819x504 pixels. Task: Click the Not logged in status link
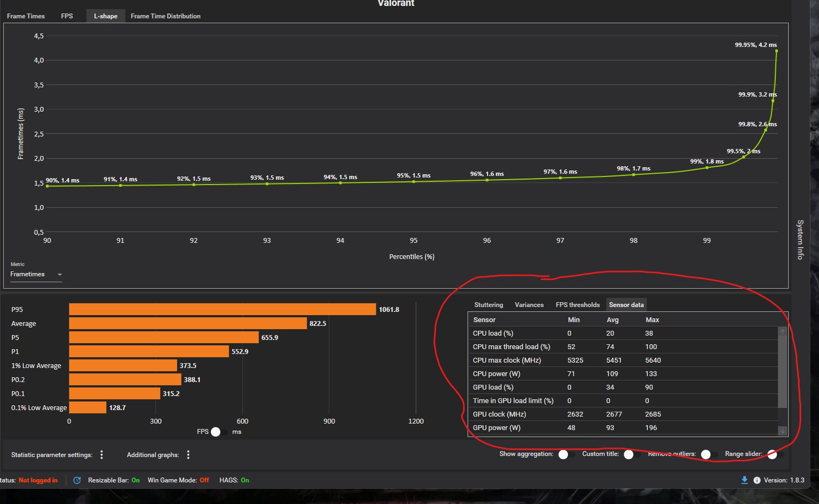tap(38, 480)
